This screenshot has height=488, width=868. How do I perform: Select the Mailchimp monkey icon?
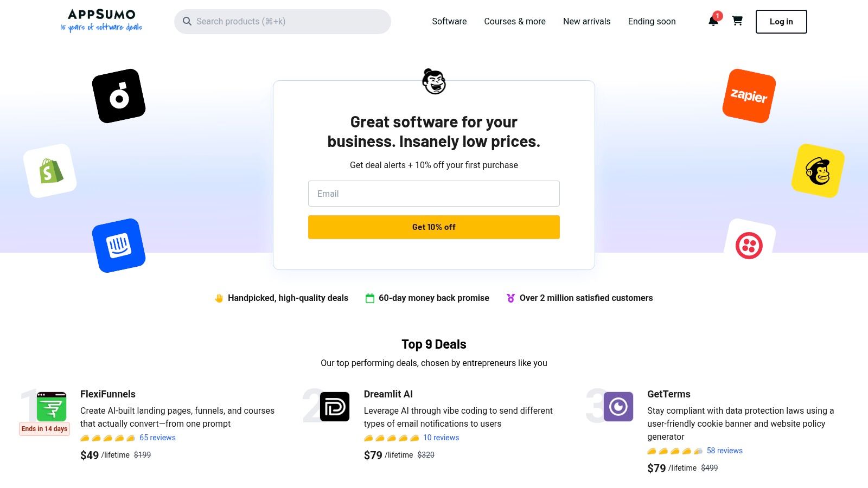[x=817, y=170]
